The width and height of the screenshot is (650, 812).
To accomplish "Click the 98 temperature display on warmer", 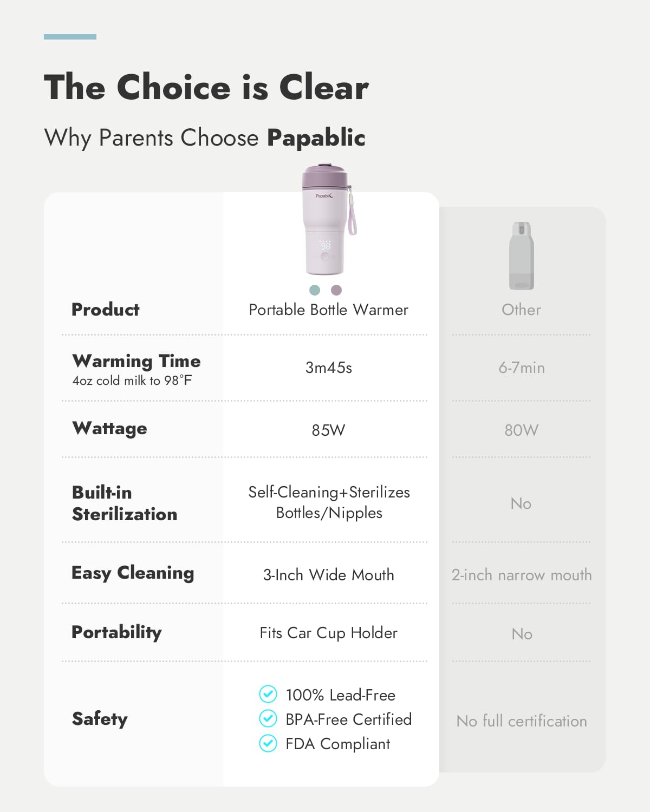I will (326, 246).
